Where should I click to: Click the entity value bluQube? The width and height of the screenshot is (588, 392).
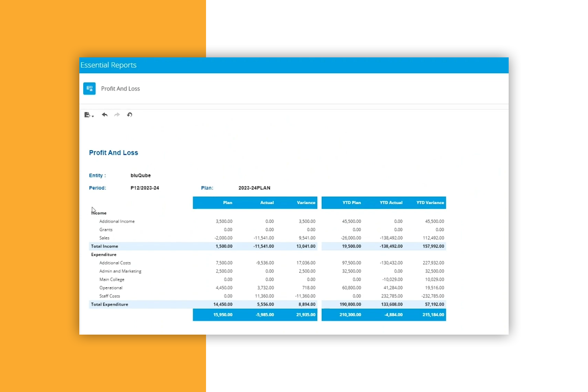pos(140,175)
